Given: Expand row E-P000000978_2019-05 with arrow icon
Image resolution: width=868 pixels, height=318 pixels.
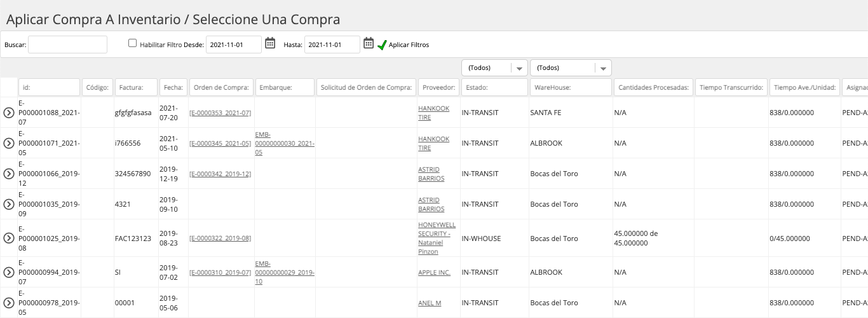Looking at the screenshot, I should tap(9, 303).
